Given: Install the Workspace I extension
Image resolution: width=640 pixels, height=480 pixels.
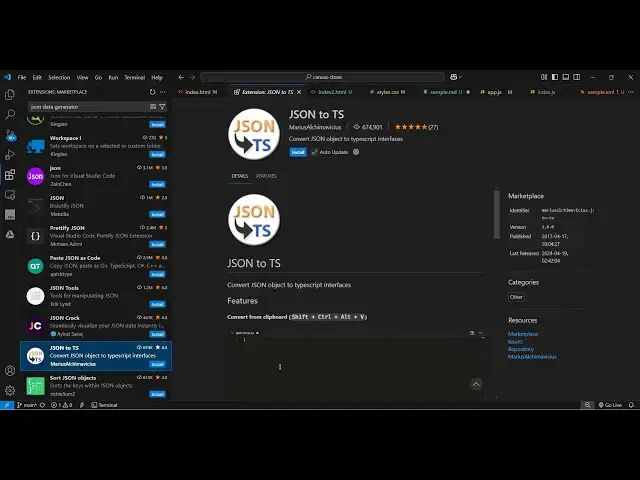Looking at the screenshot, I should pyautogui.click(x=157, y=154).
